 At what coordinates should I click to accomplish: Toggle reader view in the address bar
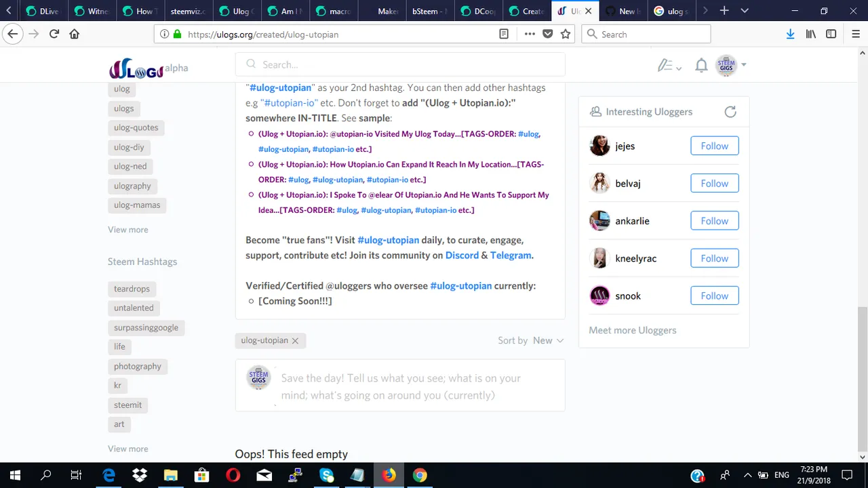504,34
